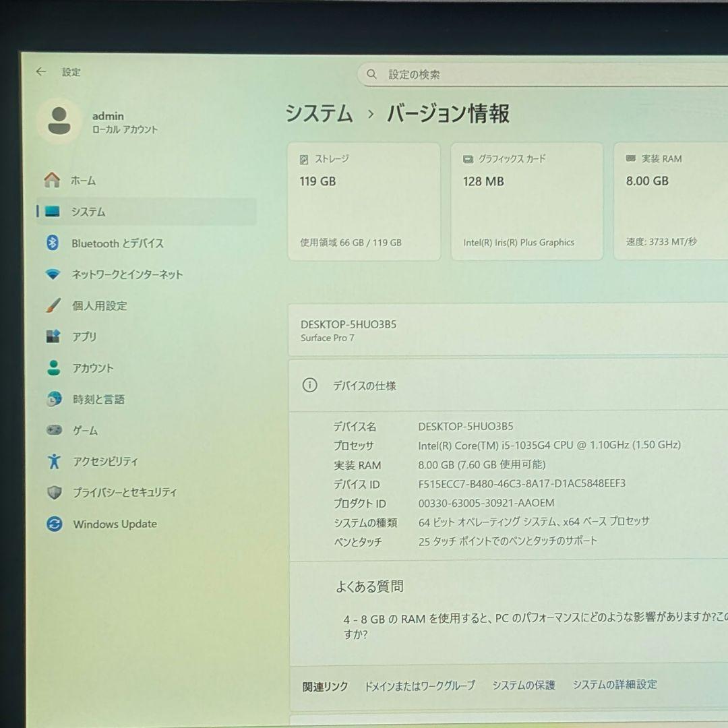The image size is (728, 728).
Task: Click the ホーム house icon
Action: point(53,180)
